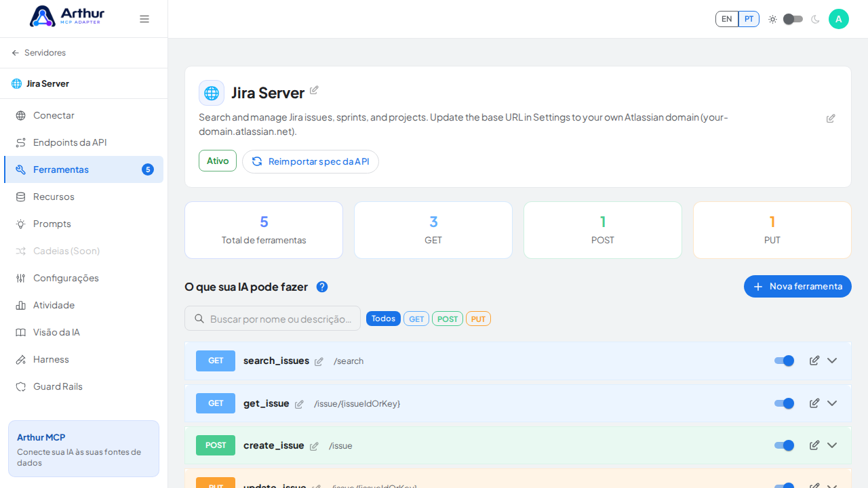
Task: Open Configurações in sidebar
Action: (83, 278)
